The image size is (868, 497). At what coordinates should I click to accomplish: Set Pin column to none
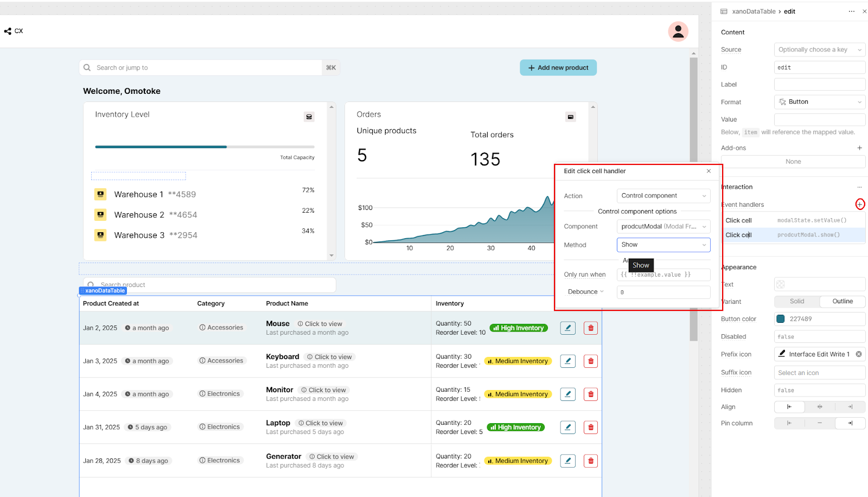820,423
